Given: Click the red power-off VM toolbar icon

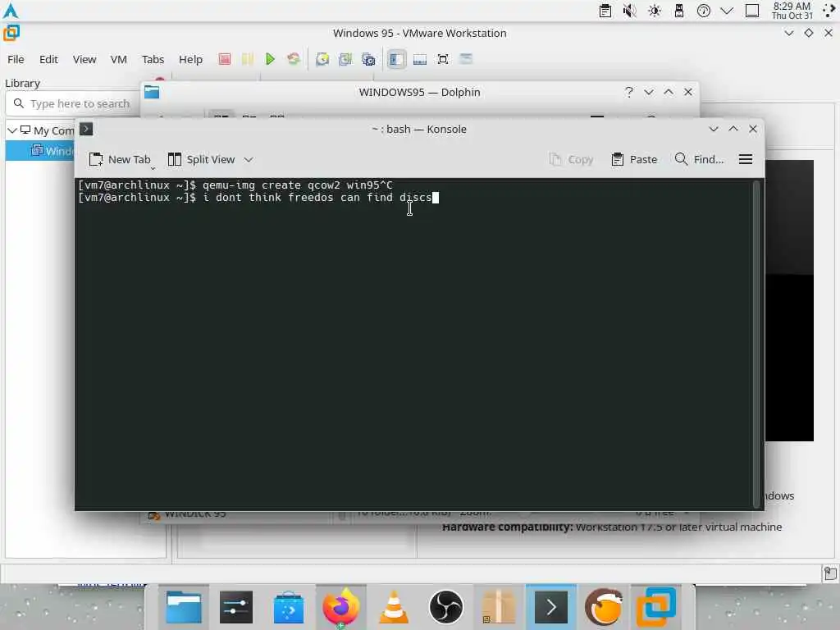Looking at the screenshot, I should [225, 59].
